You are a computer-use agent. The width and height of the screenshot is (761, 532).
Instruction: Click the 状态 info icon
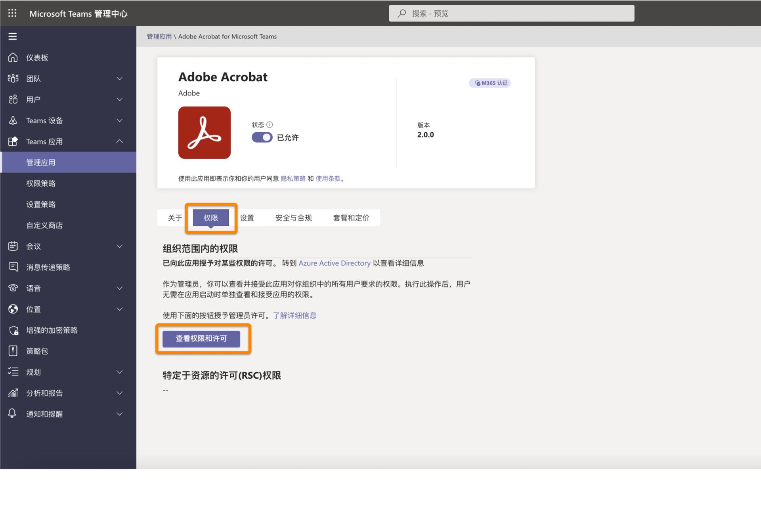pos(270,125)
